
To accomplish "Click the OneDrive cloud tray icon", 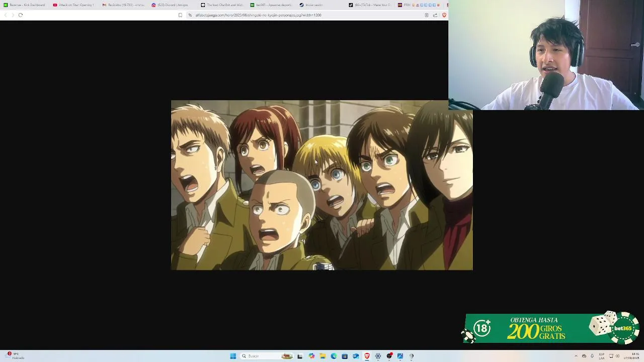I will (584, 356).
